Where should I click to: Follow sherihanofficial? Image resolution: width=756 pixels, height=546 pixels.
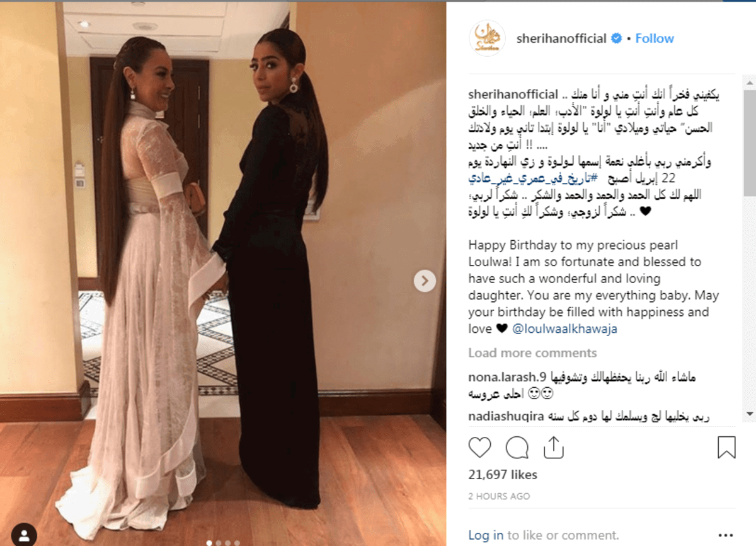pos(655,38)
